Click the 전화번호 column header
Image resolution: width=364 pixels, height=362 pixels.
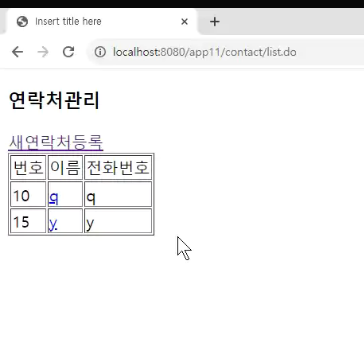(118, 167)
